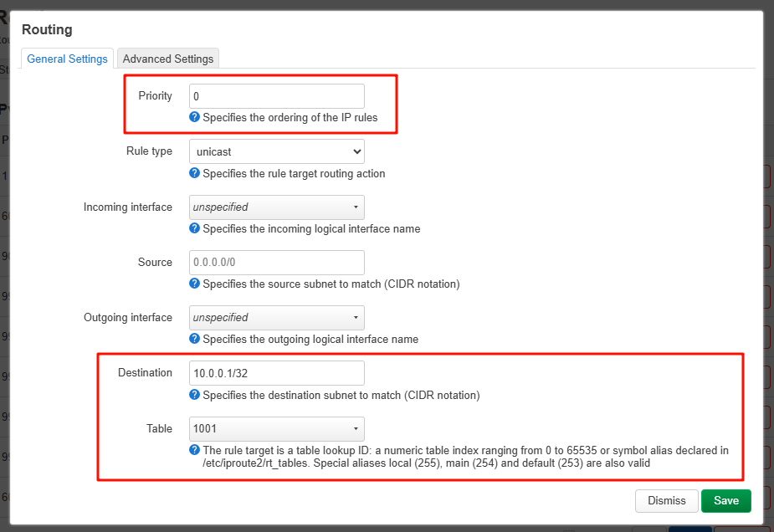Save the routing rule
Image resolution: width=774 pixels, height=532 pixels.
click(725, 500)
